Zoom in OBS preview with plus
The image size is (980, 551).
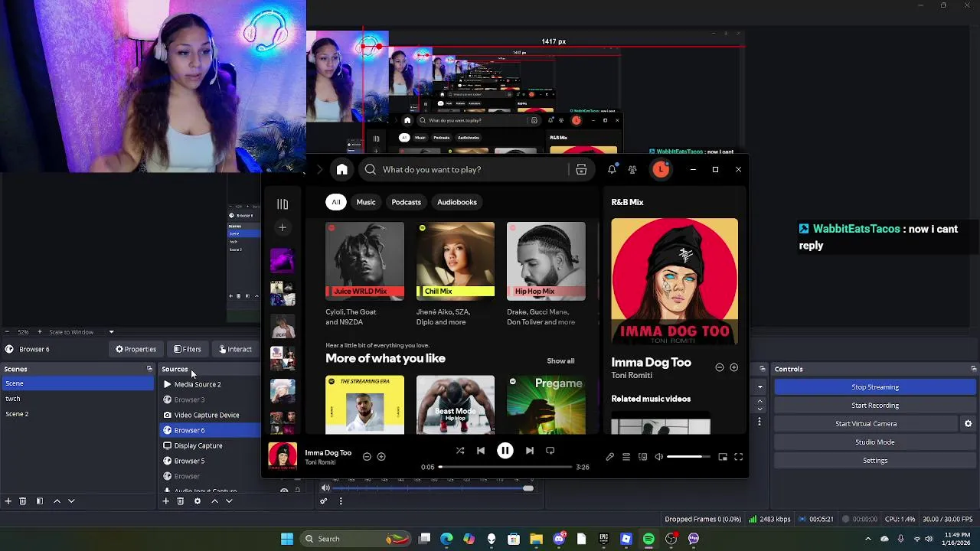pyautogui.click(x=40, y=332)
